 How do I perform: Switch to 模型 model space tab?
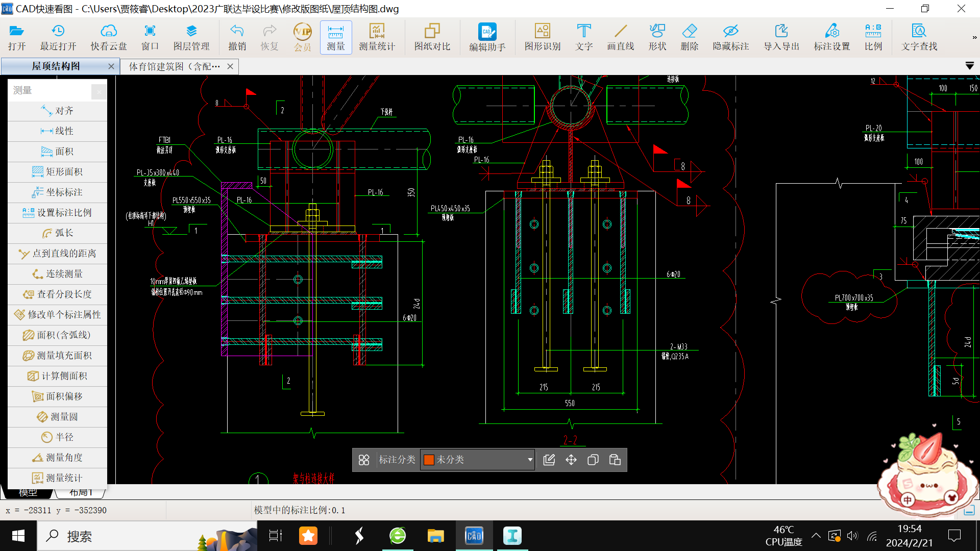28,493
